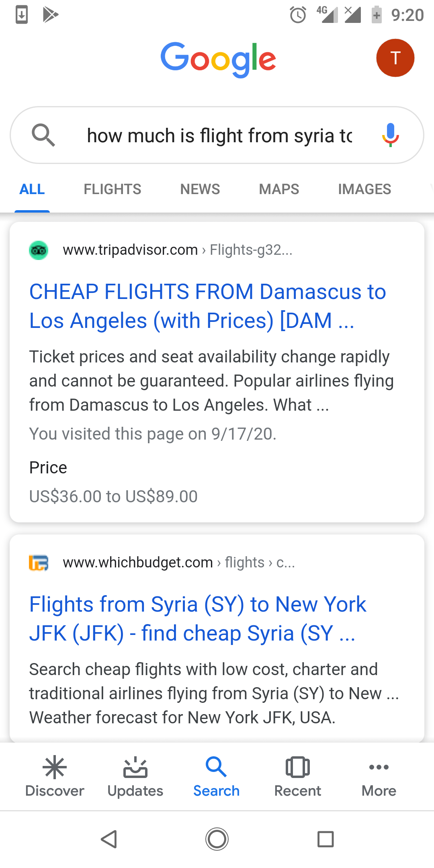Viewport: 434px width, 868px height.
Task: Open the Cheap Flights Damascus to Los Angeles link
Action: point(208,306)
